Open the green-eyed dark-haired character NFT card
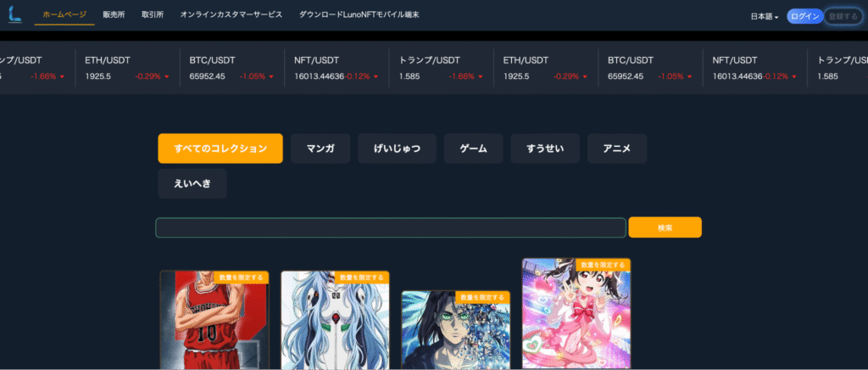The width and height of the screenshot is (868, 370). (455, 330)
